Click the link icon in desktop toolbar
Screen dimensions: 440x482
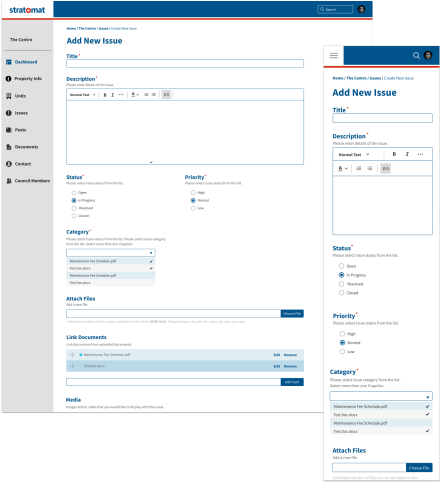click(166, 95)
